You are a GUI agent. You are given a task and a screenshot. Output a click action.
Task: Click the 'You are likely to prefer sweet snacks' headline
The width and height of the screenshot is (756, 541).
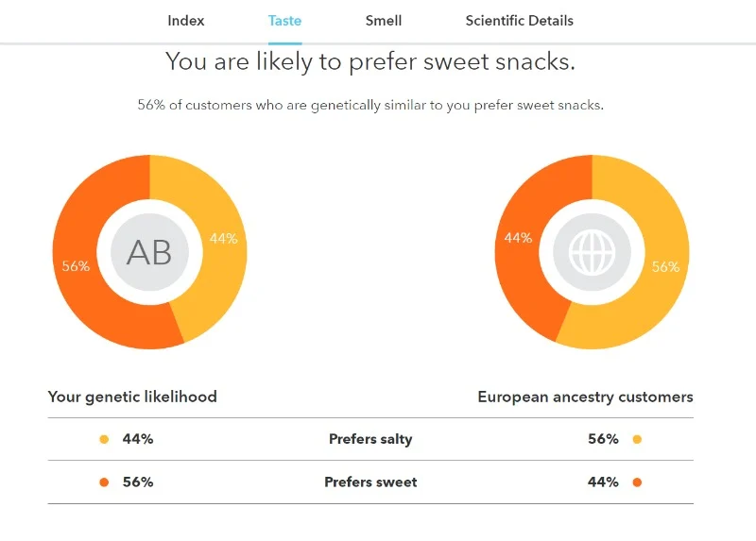click(x=370, y=61)
